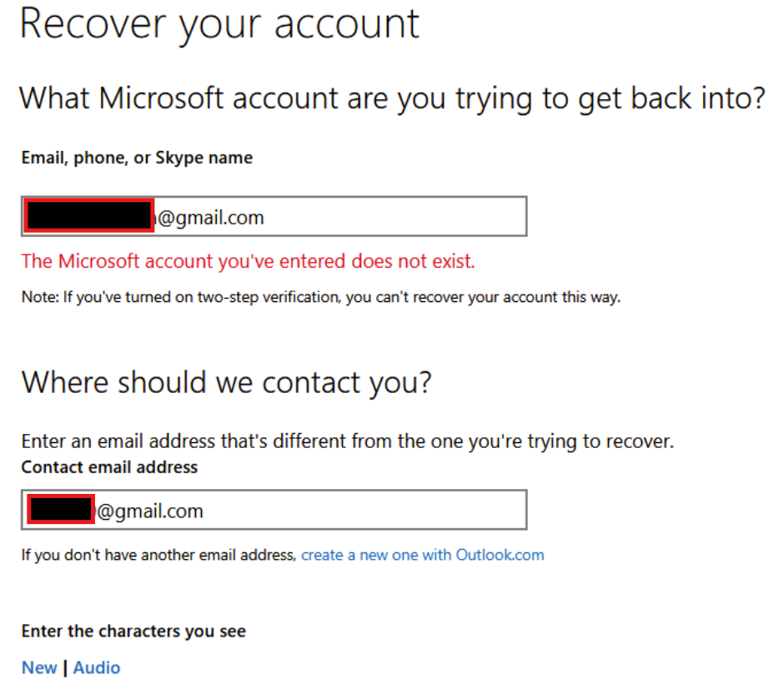Click the red account does not exist error

pyautogui.click(x=248, y=261)
